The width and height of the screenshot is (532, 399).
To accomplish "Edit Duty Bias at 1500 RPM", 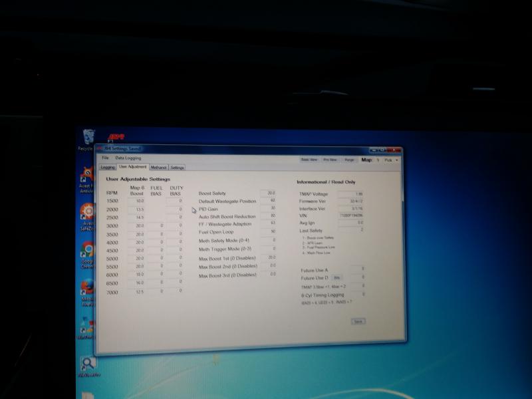I will (x=176, y=201).
